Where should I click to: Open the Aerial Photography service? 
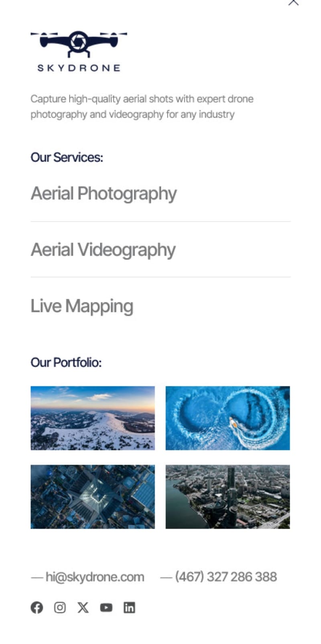(x=104, y=194)
